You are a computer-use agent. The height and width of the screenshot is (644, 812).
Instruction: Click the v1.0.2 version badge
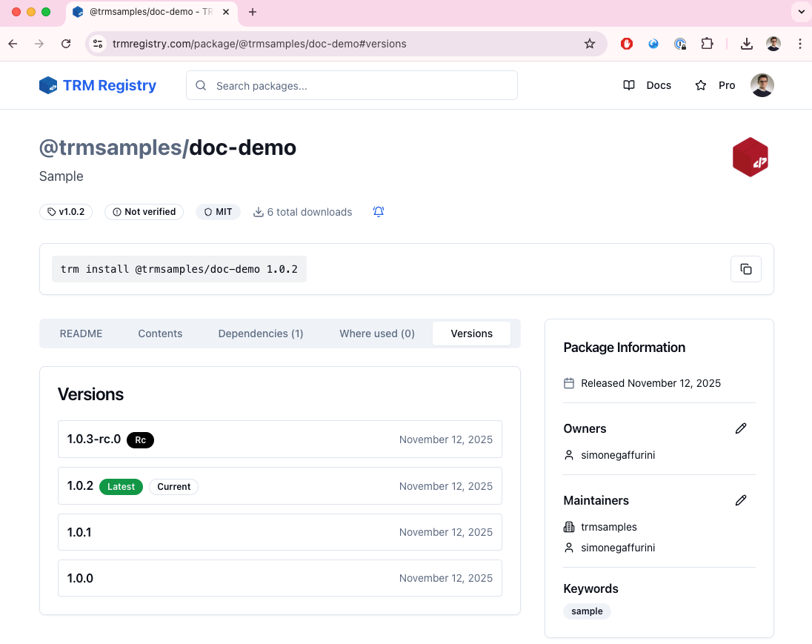(x=66, y=212)
